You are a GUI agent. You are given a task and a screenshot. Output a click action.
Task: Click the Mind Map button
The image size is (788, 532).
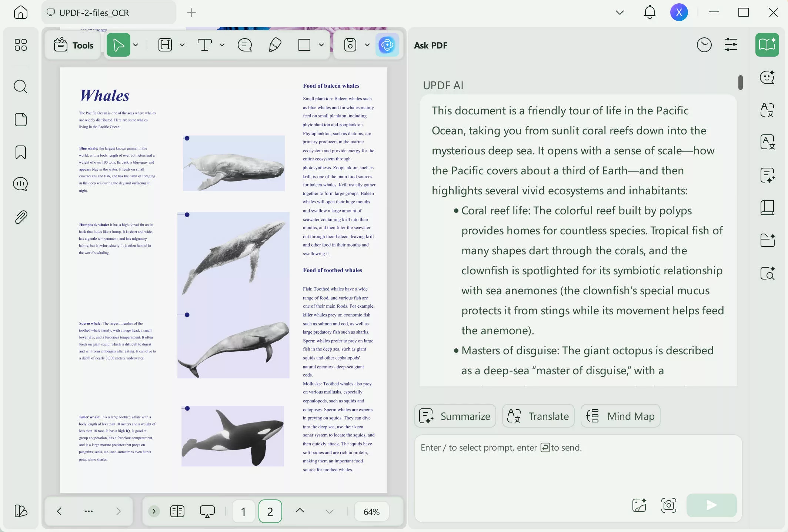click(620, 416)
